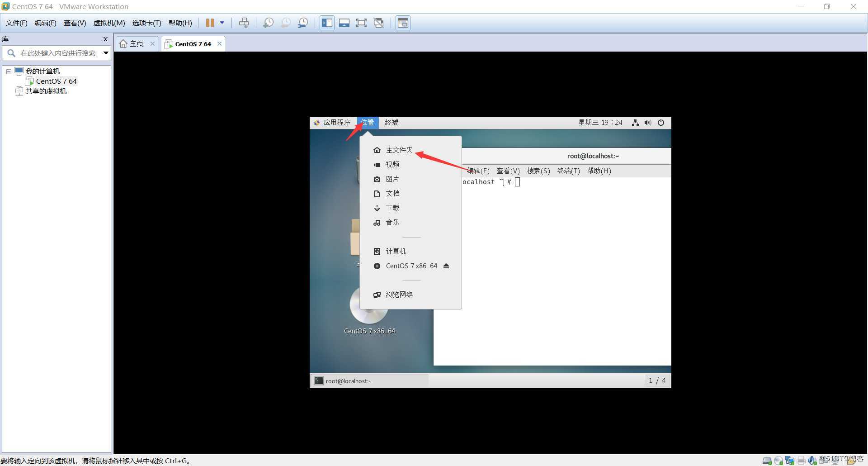Close the 库 library panel
This screenshot has height=466, width=868.
pos(105,39)
